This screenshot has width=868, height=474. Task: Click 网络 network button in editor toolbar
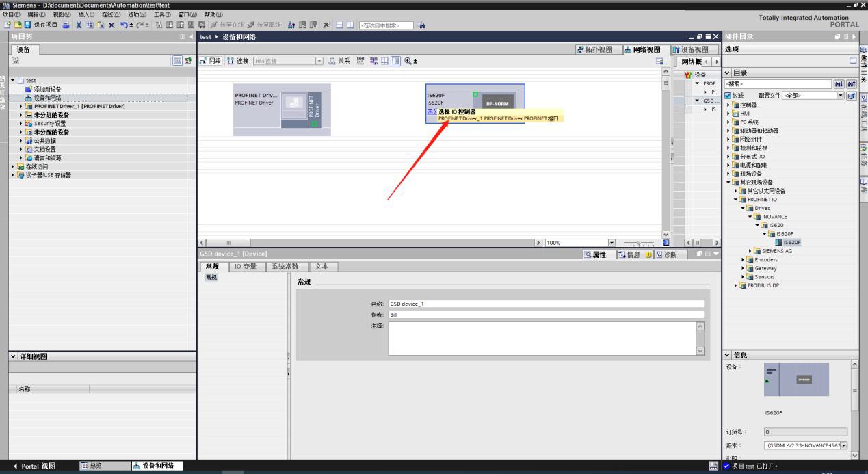point(210,61)
